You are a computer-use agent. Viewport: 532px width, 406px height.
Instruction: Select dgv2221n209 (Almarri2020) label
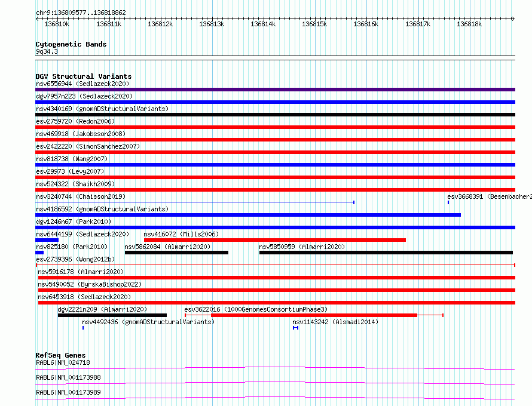(102, 309)
